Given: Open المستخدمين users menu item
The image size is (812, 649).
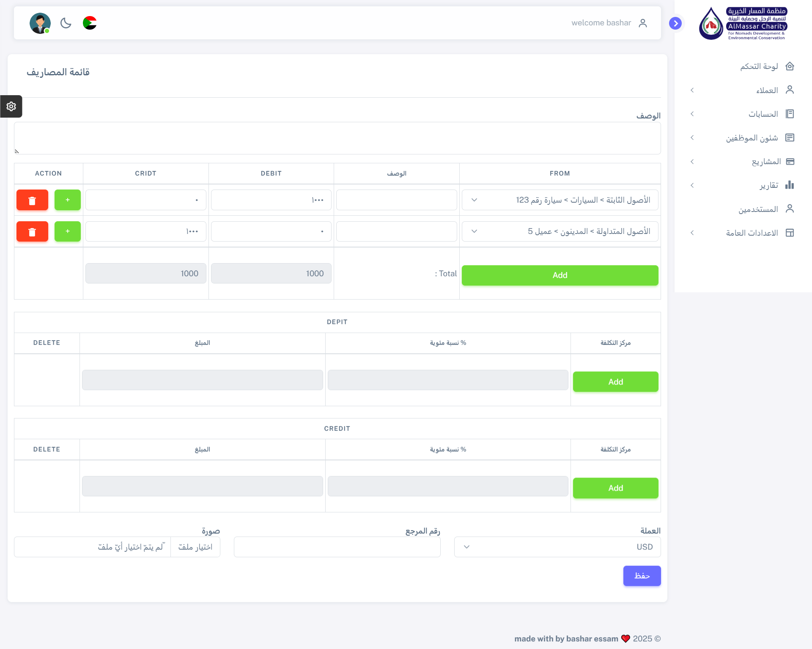Looking at the screenshot, I should pos(758,209).
